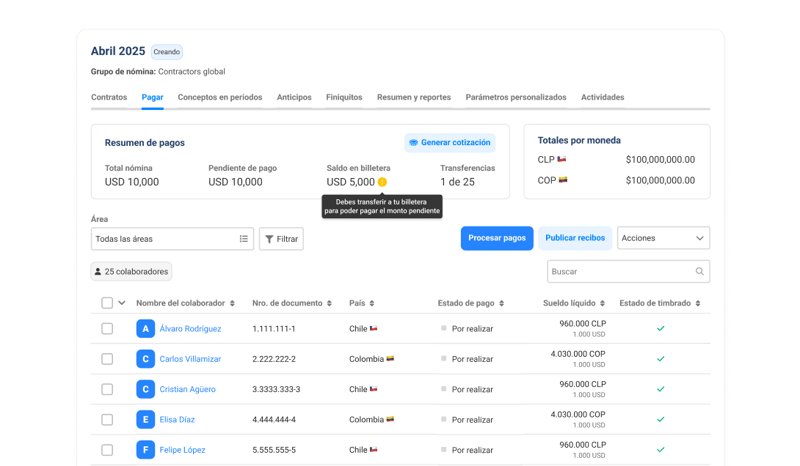
Task: Select the checkbox for Cristian Agüero
Action: pos(107,389)
